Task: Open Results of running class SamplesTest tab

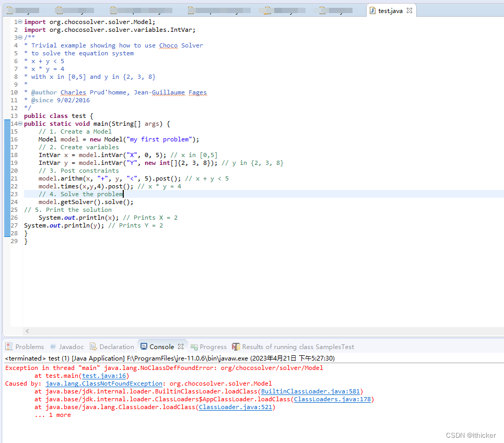Action: (293, 346)
